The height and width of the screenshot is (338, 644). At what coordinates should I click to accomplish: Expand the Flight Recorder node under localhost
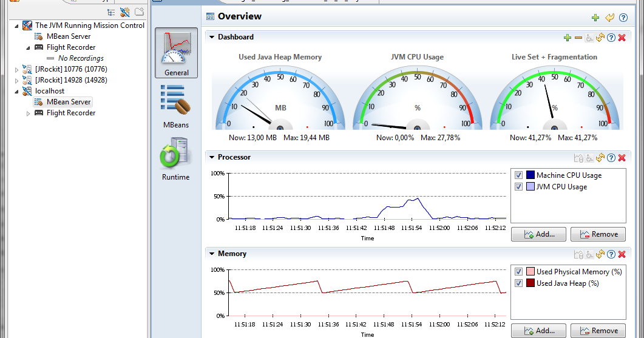pyautogui.click(x=28, y=113)
